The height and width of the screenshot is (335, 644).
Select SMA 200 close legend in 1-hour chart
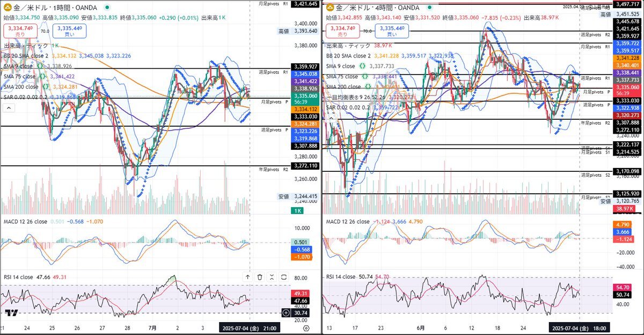(x=21, y=86)
